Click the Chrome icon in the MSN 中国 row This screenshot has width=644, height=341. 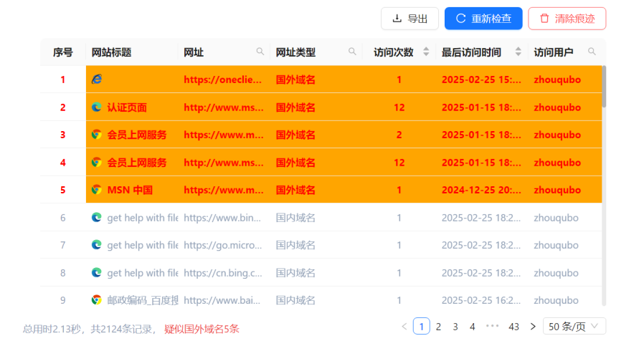point(96,190)
